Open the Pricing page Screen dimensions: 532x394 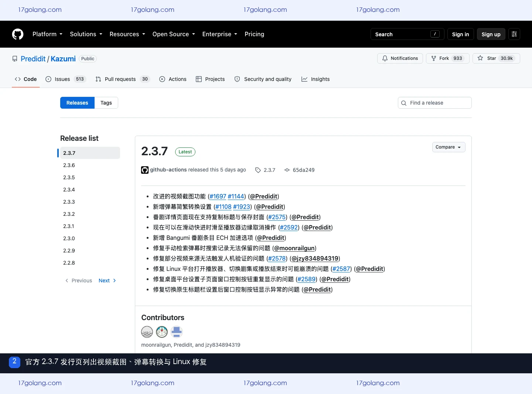[x=254, y=34]
